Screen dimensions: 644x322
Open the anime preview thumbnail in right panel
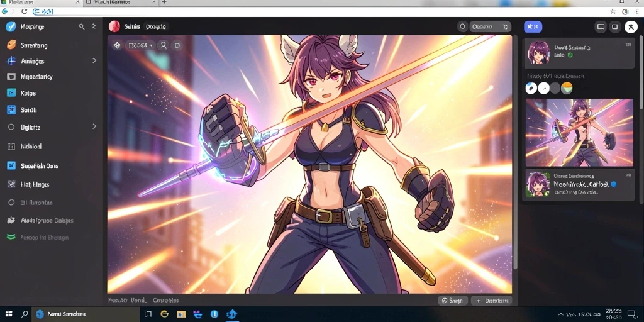(579, 132)
